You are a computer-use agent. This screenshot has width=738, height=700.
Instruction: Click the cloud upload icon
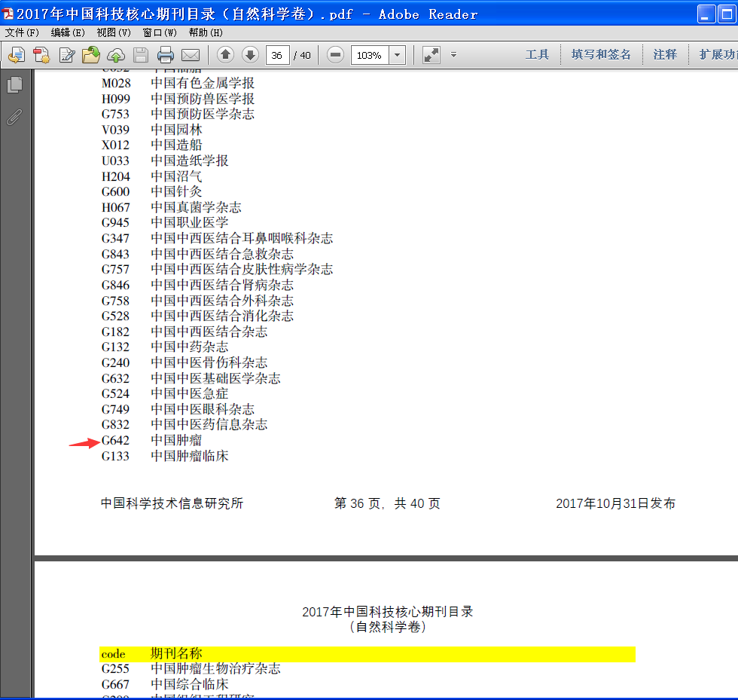(x=116, y=55)
